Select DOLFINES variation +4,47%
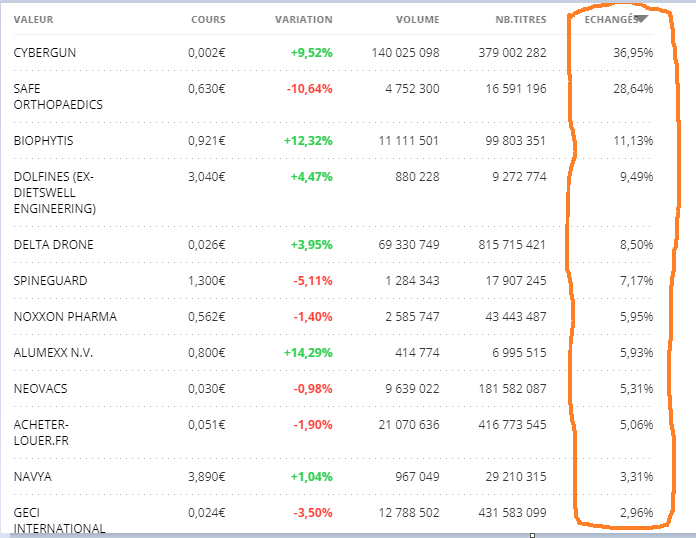The height and width of the screenshot is (538, 696). tap(312, 177)
